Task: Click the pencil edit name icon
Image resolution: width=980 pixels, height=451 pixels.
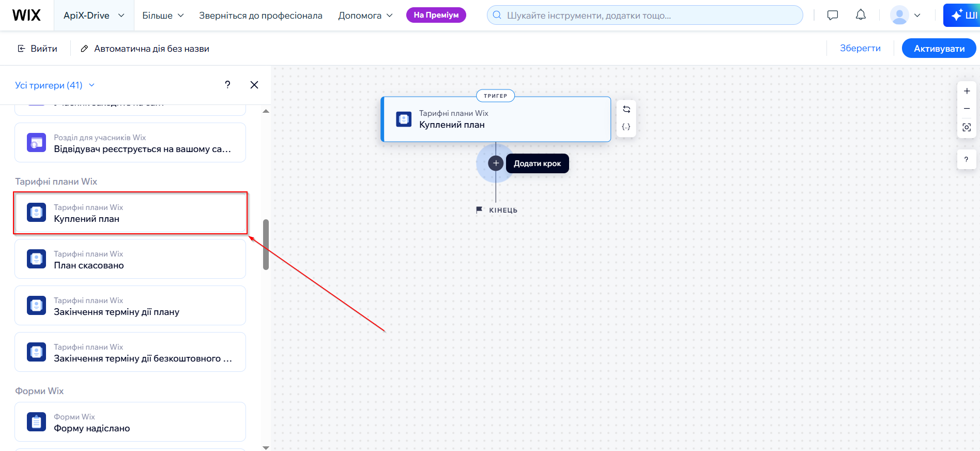Action: [x=84, y=49]
